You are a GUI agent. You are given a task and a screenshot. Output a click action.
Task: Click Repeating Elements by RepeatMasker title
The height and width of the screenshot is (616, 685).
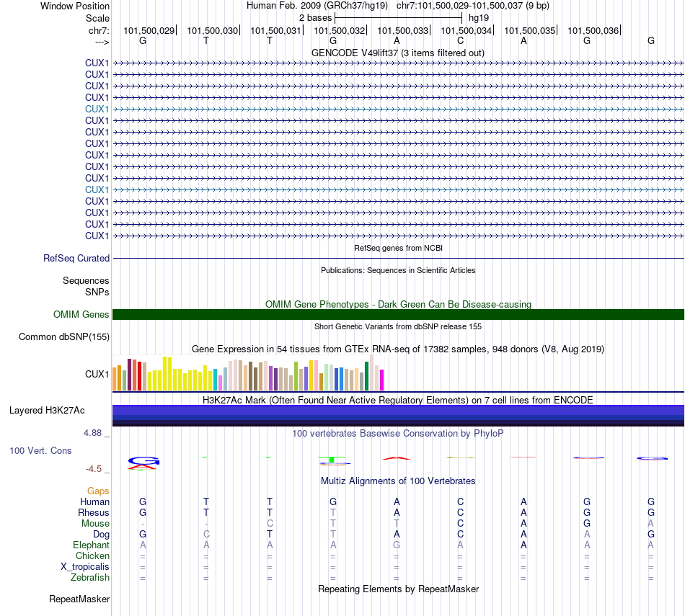click(x=398, y=589)
